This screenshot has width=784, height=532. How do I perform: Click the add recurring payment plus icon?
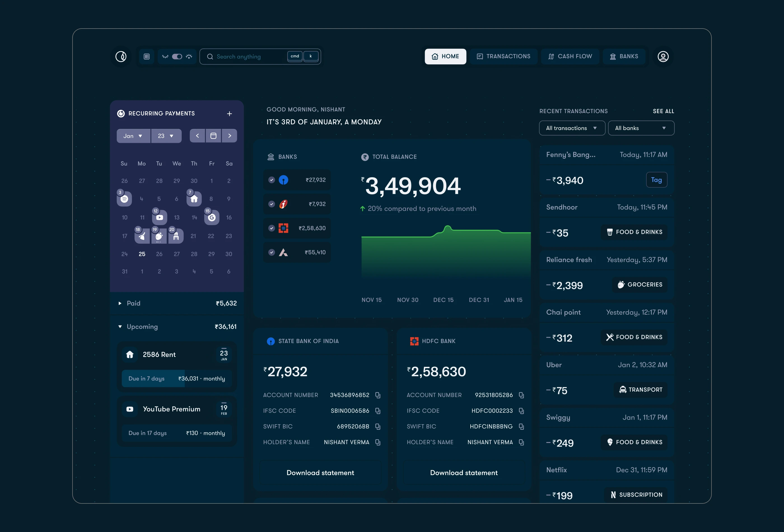[x=229, y=114]
